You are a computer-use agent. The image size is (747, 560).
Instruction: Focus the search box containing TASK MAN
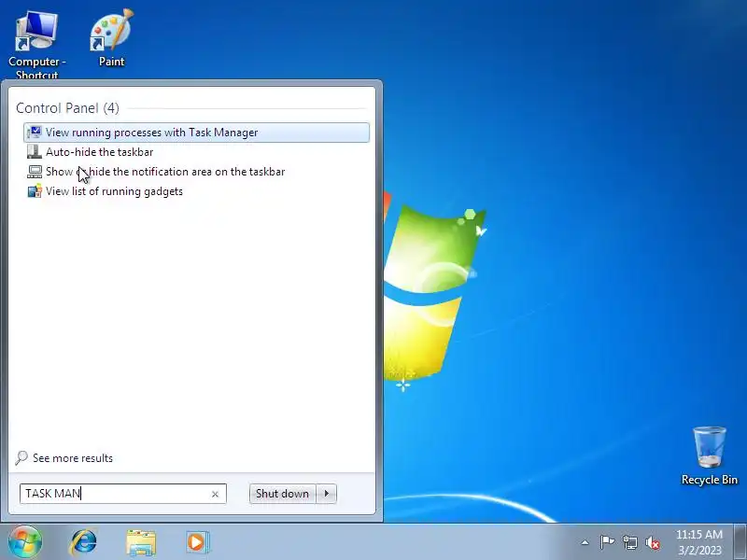(123, 494)
